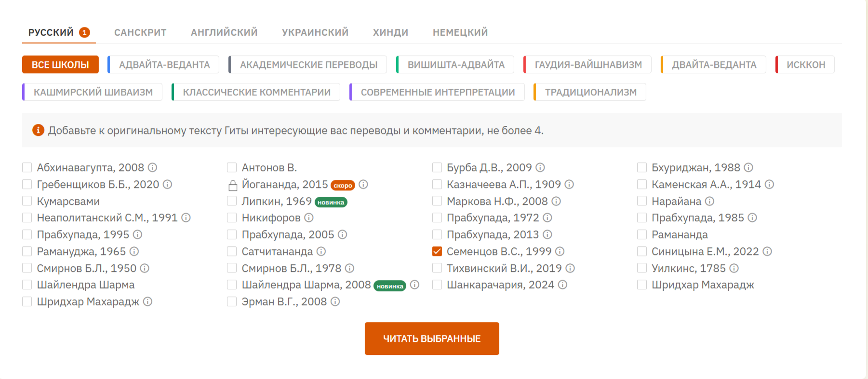This screenshot has width=868, height=379.
Task: Check the Прабхупада, 1972 checkbox
Action: [x=437, y=217]
